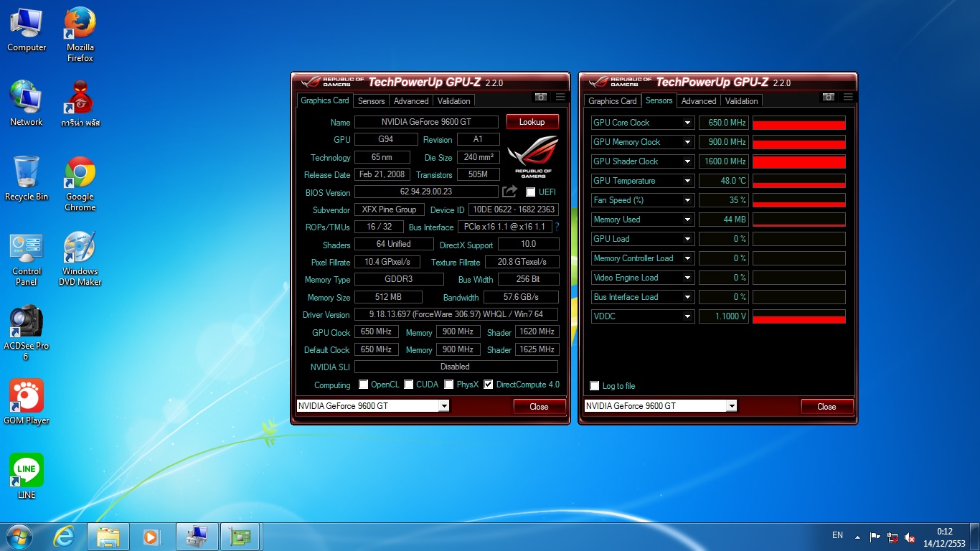Expand the GPU Core Clock sensor dropdown
Viewport: 980px width, 551px height.
(x=687, y=123)
